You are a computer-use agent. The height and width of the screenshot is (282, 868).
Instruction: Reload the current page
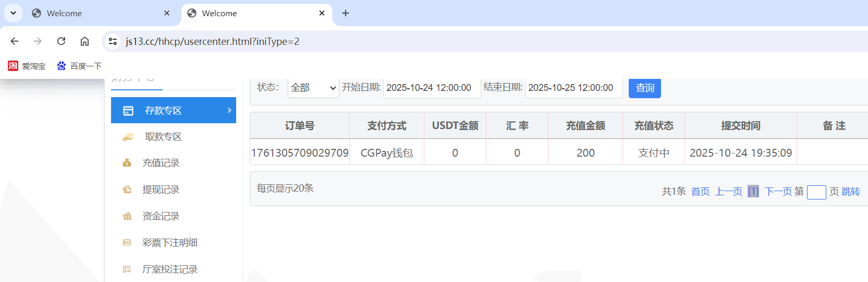point(61,41)
